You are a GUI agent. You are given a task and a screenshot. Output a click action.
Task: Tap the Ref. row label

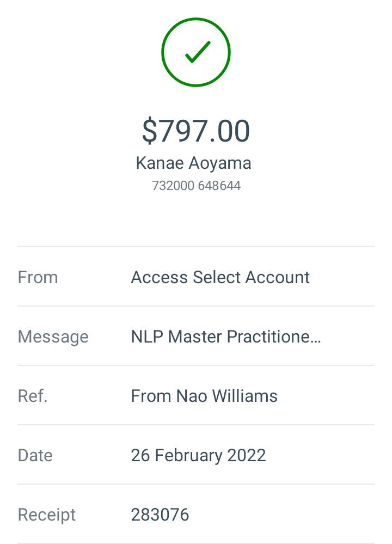click(33, 396)
